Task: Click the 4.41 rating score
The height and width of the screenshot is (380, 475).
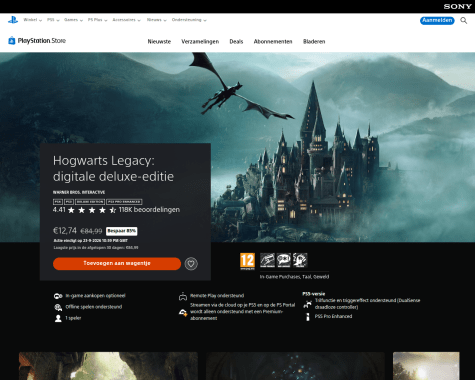Action: (59, 210)
